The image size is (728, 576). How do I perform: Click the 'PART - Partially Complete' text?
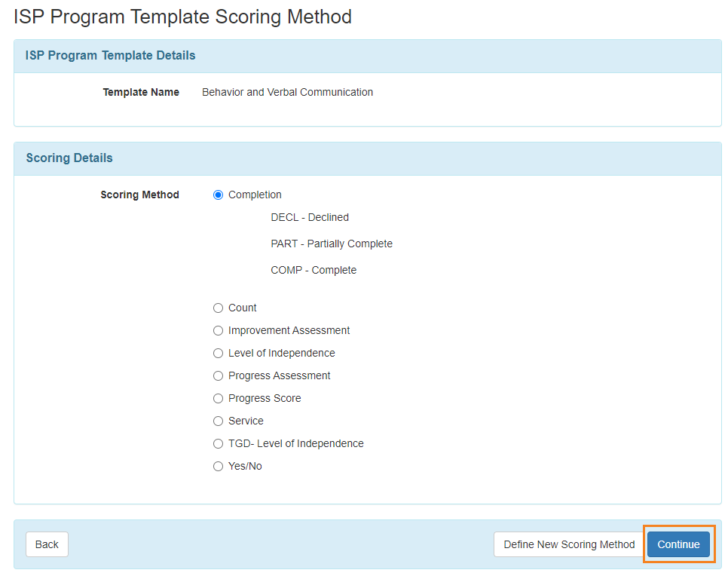click(x=332, y=244)
